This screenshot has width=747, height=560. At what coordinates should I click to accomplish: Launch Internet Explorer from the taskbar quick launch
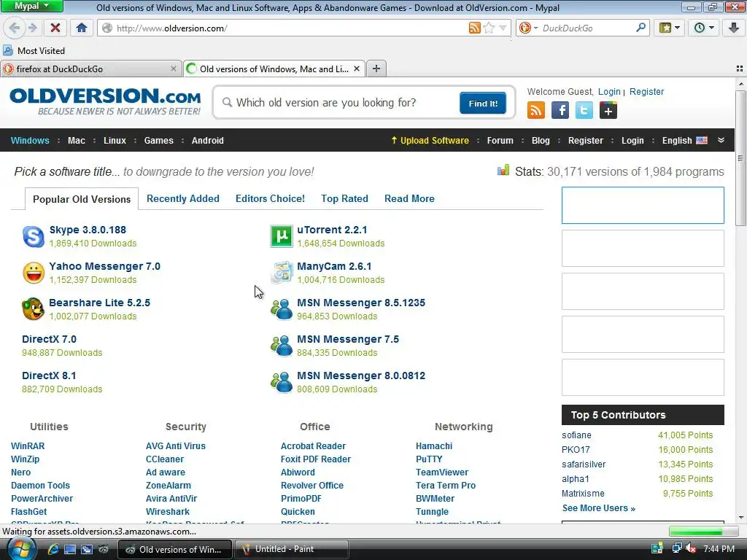coord(53,549)
